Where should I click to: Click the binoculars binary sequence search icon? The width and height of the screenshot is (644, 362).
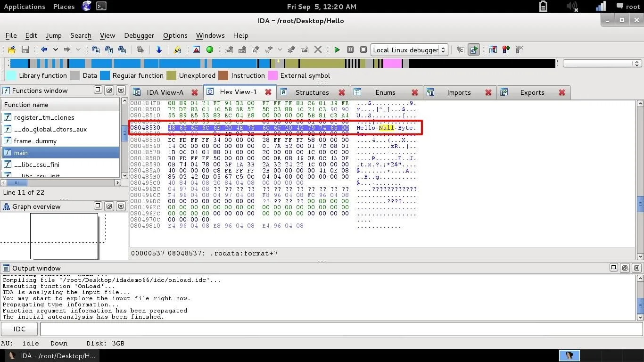[x=122, y=49]
